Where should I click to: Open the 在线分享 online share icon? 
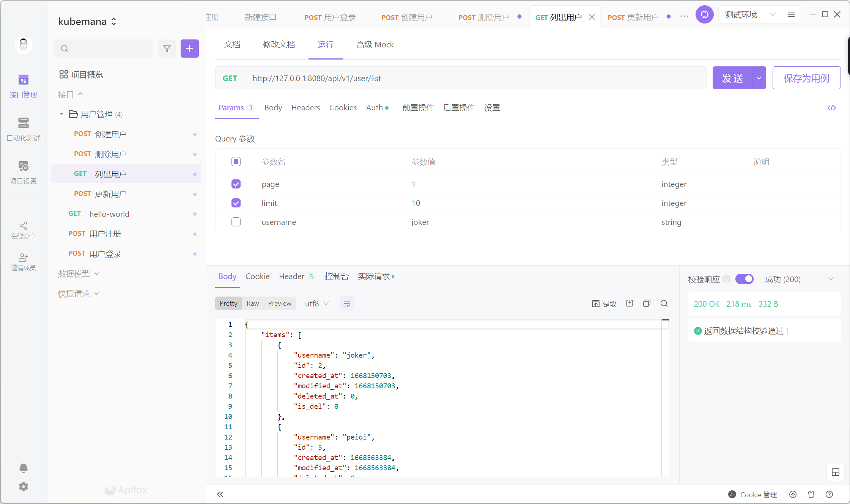[23, 231]
